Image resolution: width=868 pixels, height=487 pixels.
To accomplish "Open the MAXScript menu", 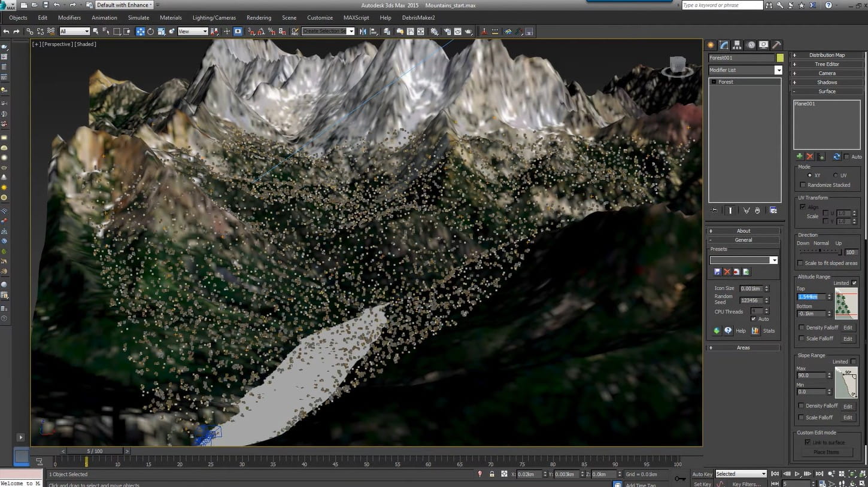I will click(x=356, y=18).
